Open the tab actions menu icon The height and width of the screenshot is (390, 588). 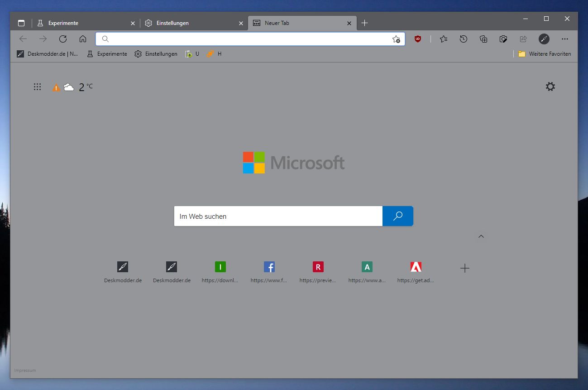pyautogui.click(x=21, y=23)
